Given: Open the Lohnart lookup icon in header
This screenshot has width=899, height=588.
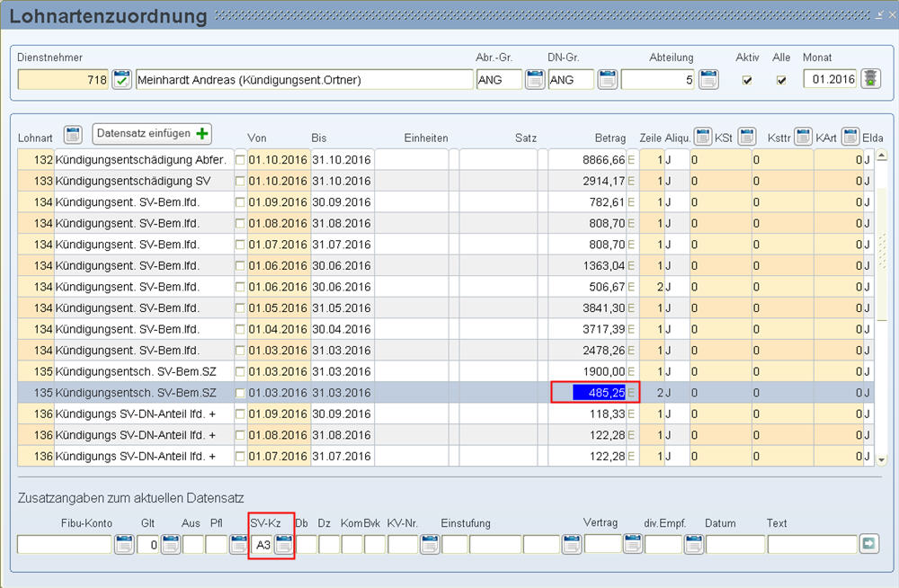Looking at the screenshot, I should tap(73, 135).
